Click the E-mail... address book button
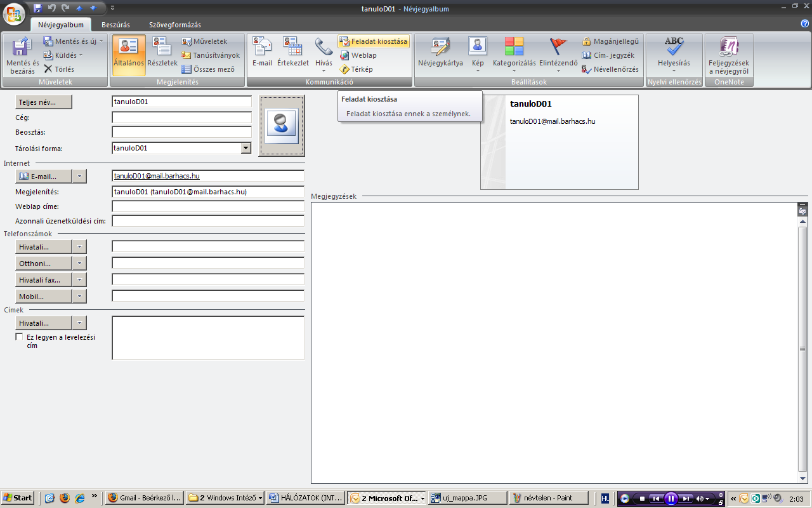812x508 pixels. [44, 176]
